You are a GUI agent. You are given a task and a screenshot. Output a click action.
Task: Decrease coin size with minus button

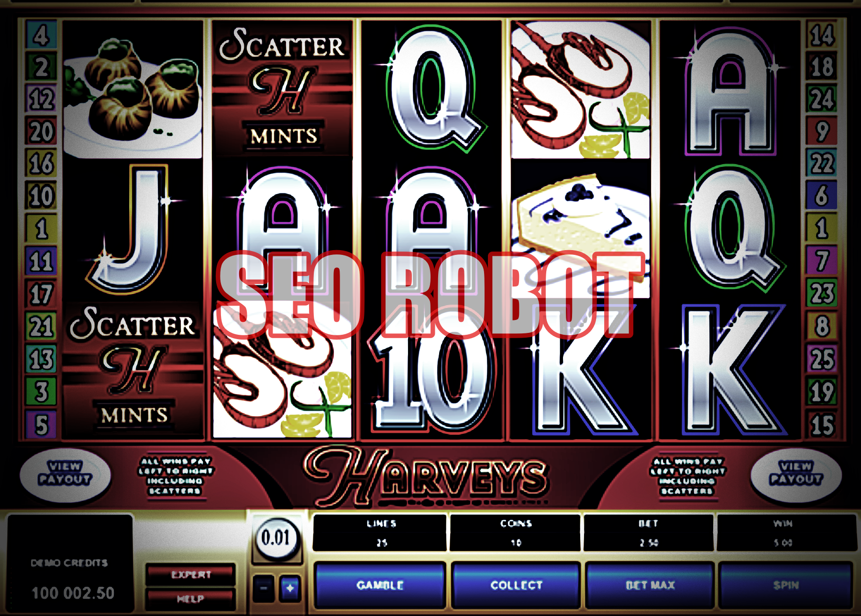(x=264, y=588)
